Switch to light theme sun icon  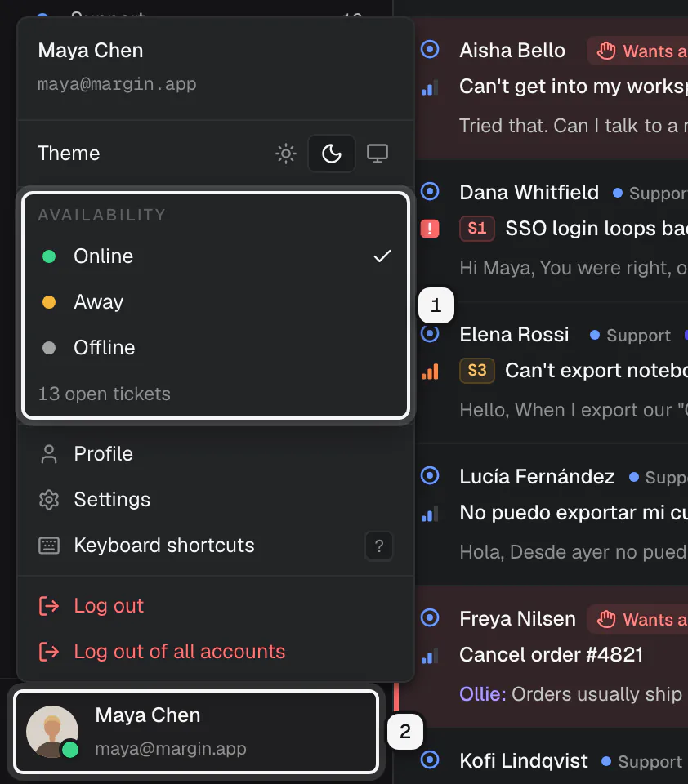(286, 154)
